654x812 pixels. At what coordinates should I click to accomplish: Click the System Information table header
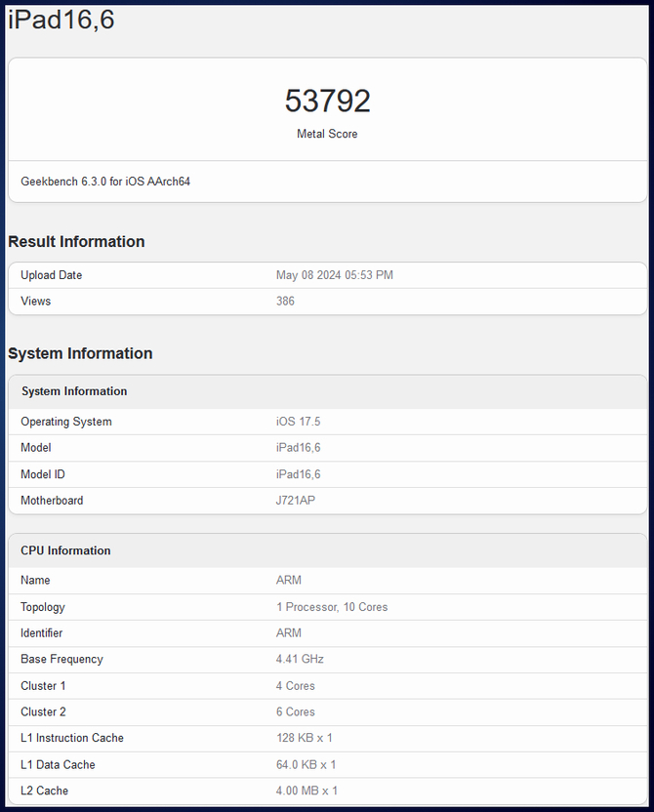click(x=74, y=391)
